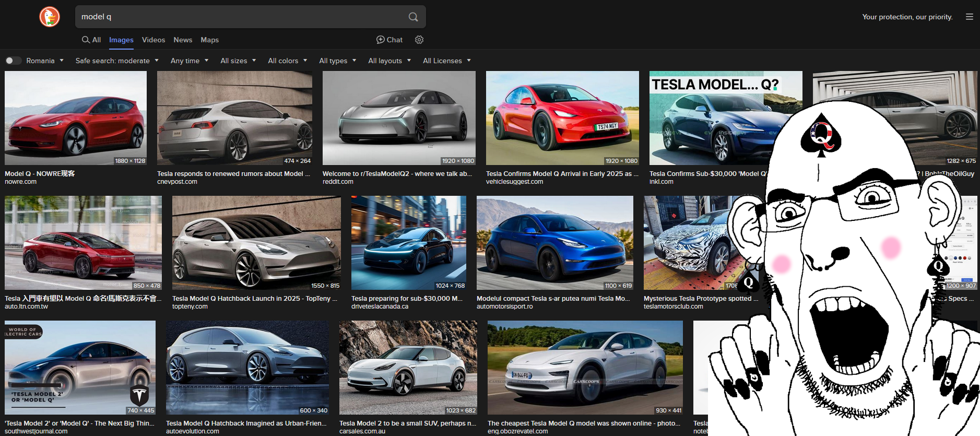Click title 'Modelul compact Tesla s-ar putea numi'
980x436 pixels.
[553, 299]
